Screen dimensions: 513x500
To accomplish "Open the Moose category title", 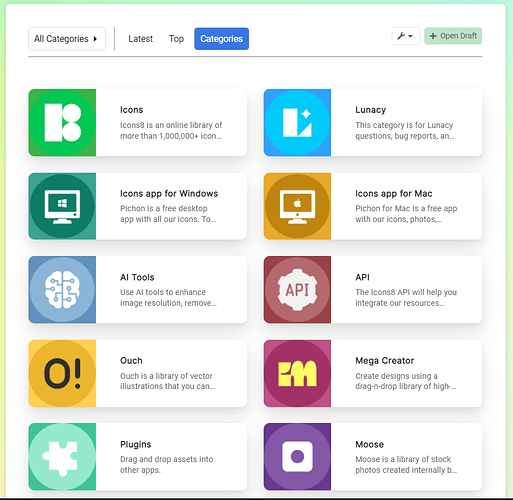I will point(370,444).
